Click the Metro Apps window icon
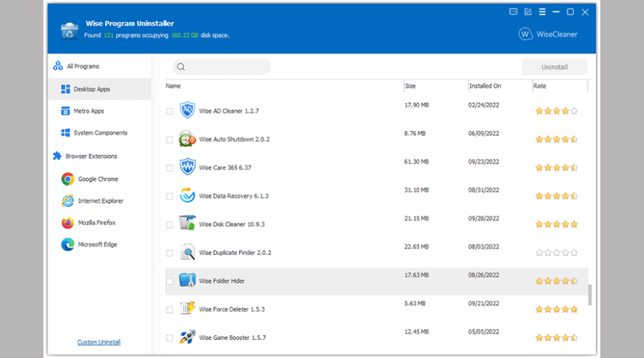 pyautogui.click(x=65, y=111)
